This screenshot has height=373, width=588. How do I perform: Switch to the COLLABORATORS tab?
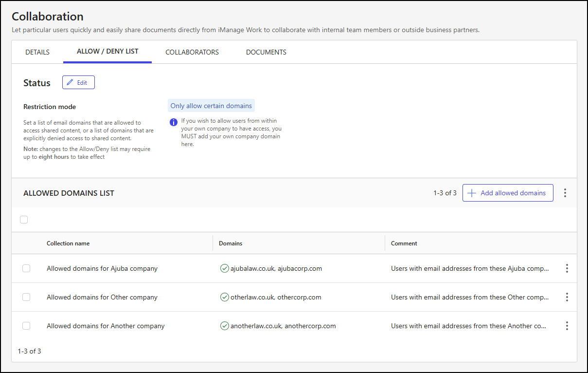(x=192, y=52)
